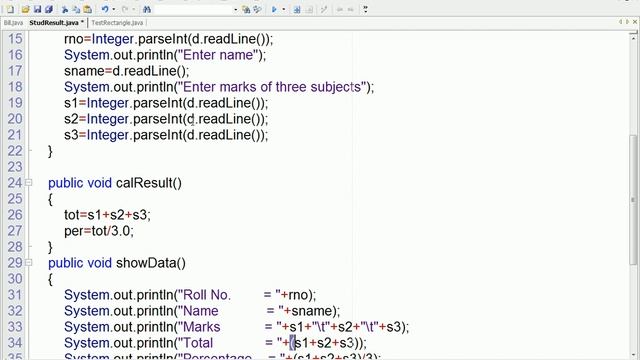The height and width of the screenshot is (360, 640).
Task: Select the StudResult.java tab
Action: tap(56, 23)
